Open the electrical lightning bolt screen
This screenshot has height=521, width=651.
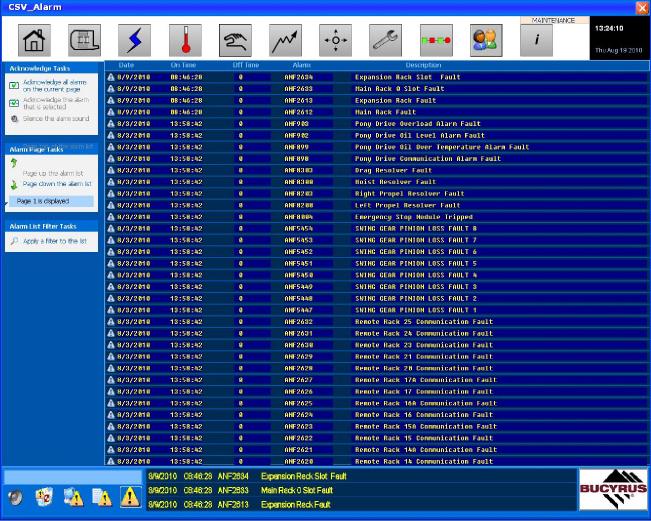135,40
